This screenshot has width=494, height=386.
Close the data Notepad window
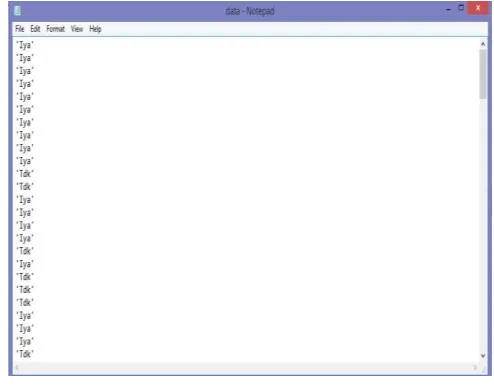[478, 8]
